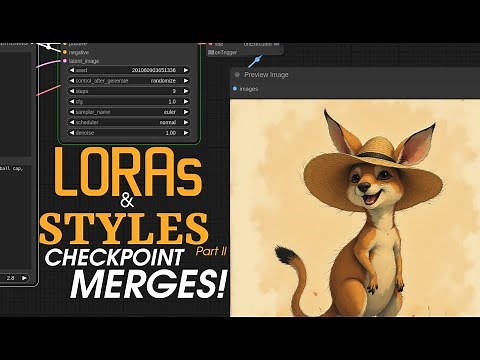Click the blue link midpoint marker above Preview Image
This screenshot has height=360, width=480.
pyautogui.click(x=257, y=60)
